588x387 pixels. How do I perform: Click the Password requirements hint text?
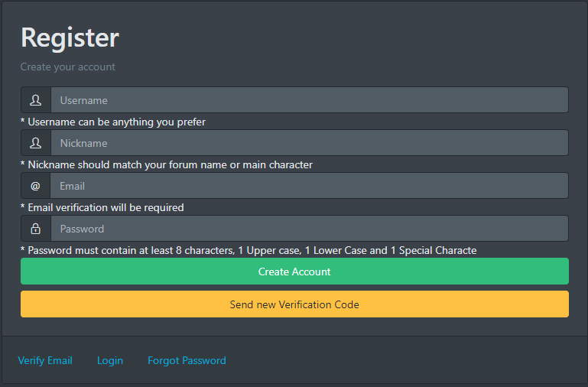click(249, 250)
